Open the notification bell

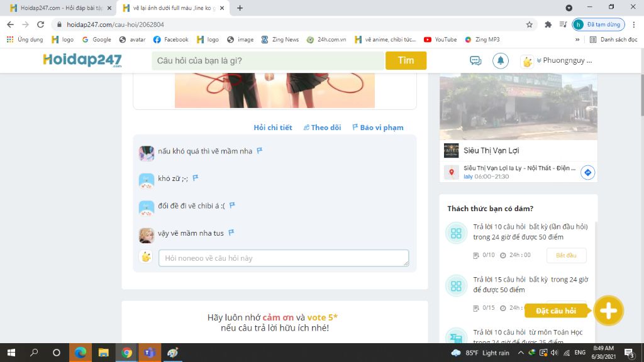pos(500,61)
